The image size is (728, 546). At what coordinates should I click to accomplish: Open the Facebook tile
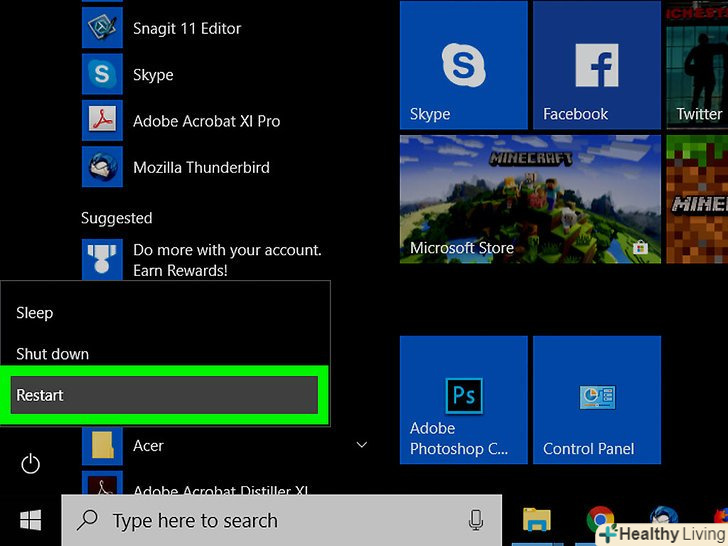click(x=596, y=65)
